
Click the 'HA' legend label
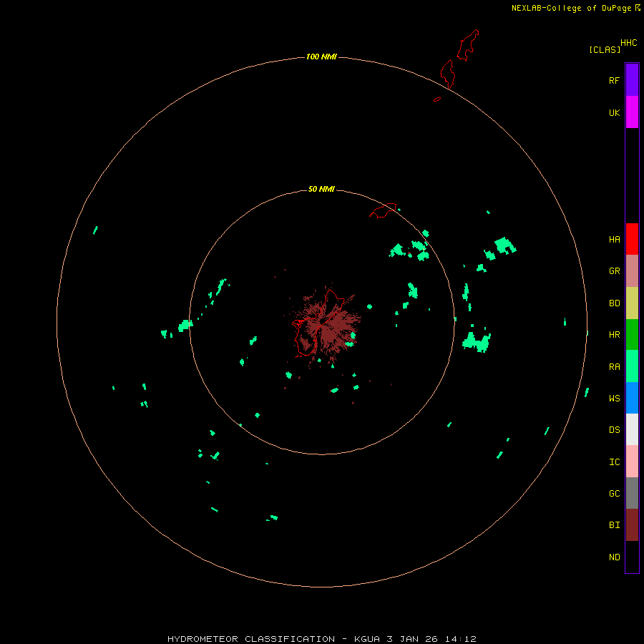pyautogui.click(x=615, y=239)
